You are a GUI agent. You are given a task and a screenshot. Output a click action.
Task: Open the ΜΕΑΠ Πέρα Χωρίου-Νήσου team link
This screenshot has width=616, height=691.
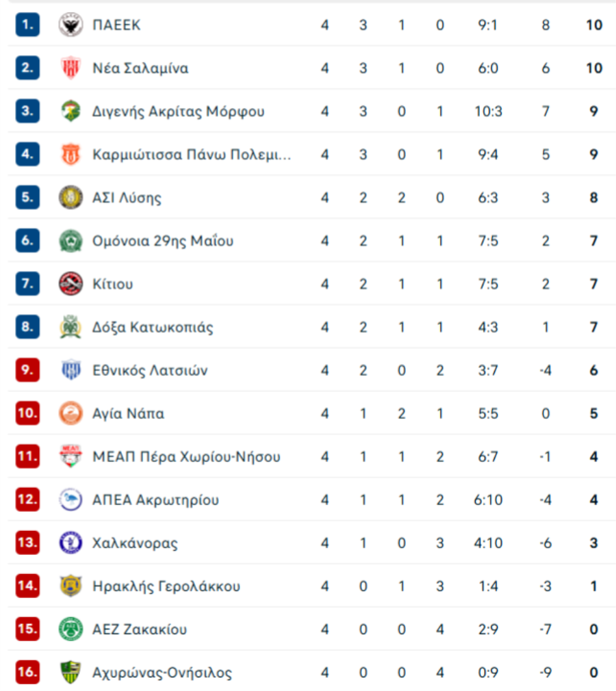[x=186, y=456]
